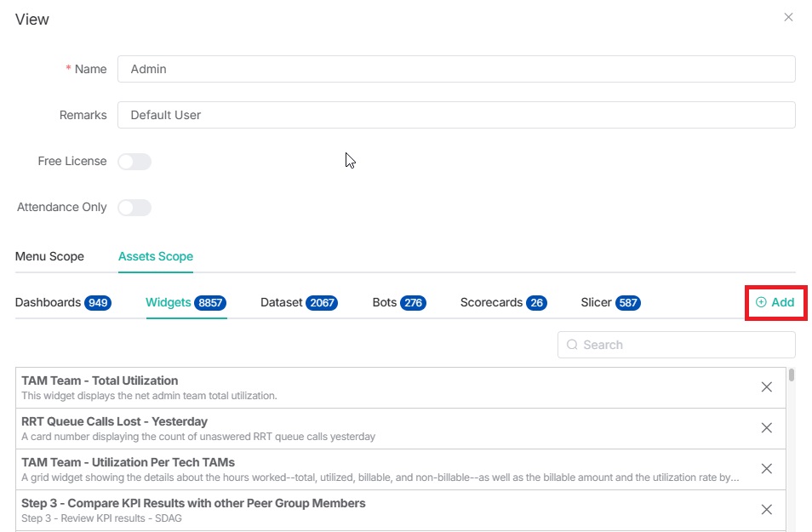
Task: View the Scorecards tab
Action: tap(503, 302)
